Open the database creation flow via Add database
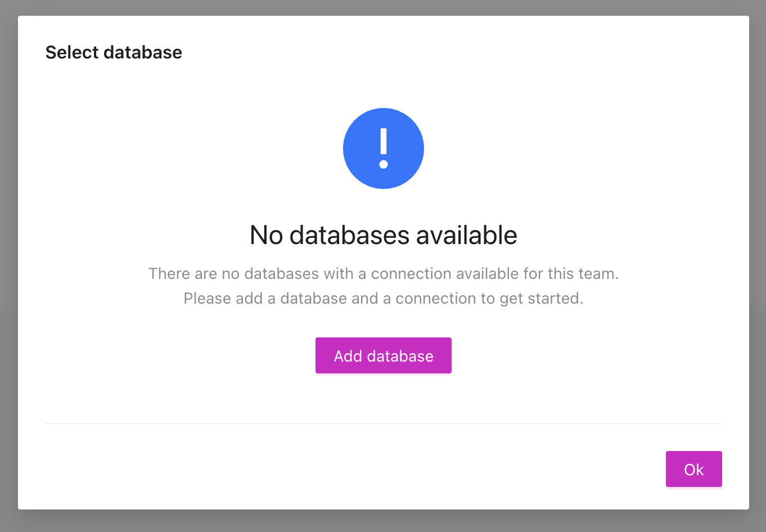The image size is (766, 532). click(383, 355)
